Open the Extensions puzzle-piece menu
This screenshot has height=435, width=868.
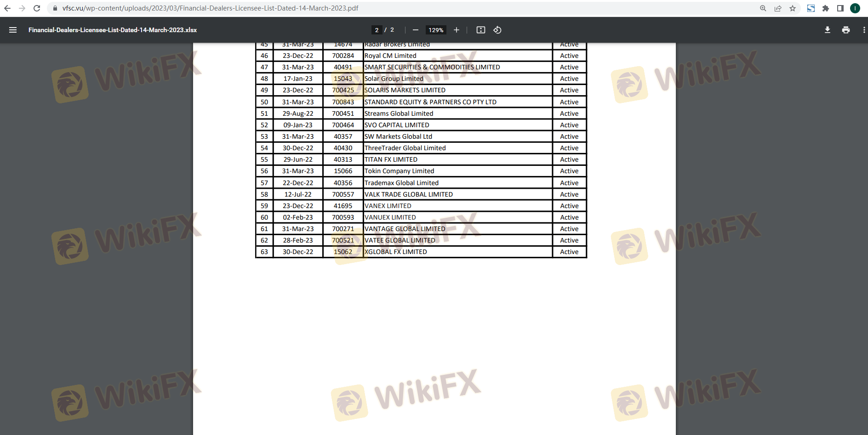pos(826,8)
